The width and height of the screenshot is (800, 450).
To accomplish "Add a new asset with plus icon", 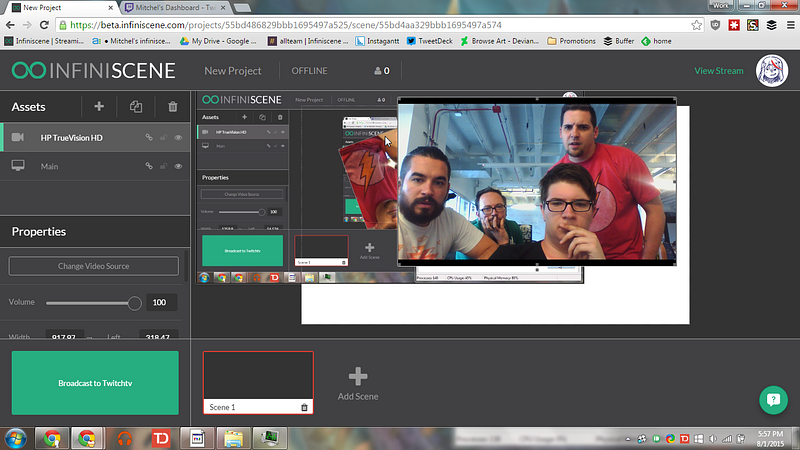I will [x=99, y=106].
